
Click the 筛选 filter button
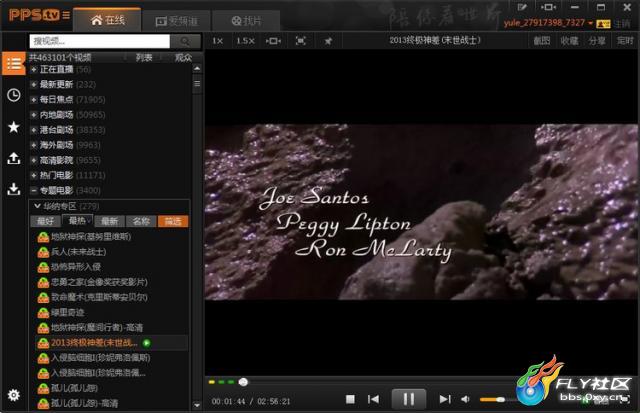coord(173,221)
